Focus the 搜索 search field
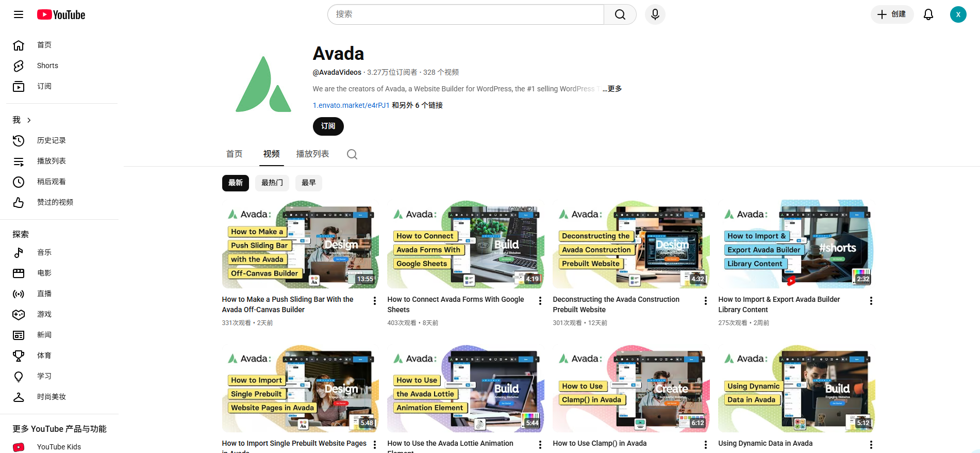 tap(466, 14)
